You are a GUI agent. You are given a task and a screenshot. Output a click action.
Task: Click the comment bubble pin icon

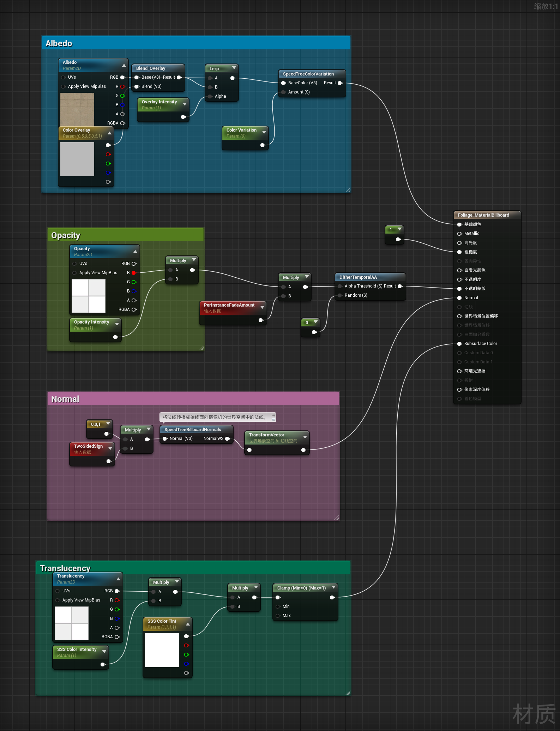tap(273, 416)
